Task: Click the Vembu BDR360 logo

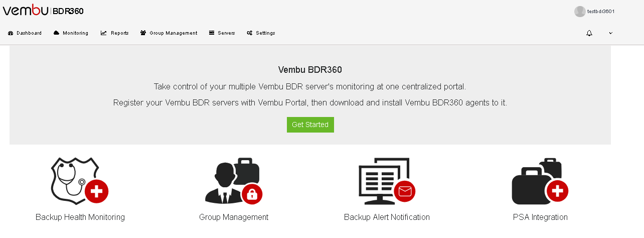Action: click(43, 11)
